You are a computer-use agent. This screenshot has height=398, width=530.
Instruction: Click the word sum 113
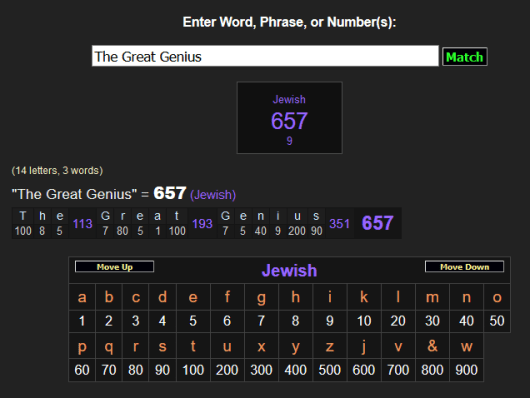pyautogui.click(x=82, y=224)
